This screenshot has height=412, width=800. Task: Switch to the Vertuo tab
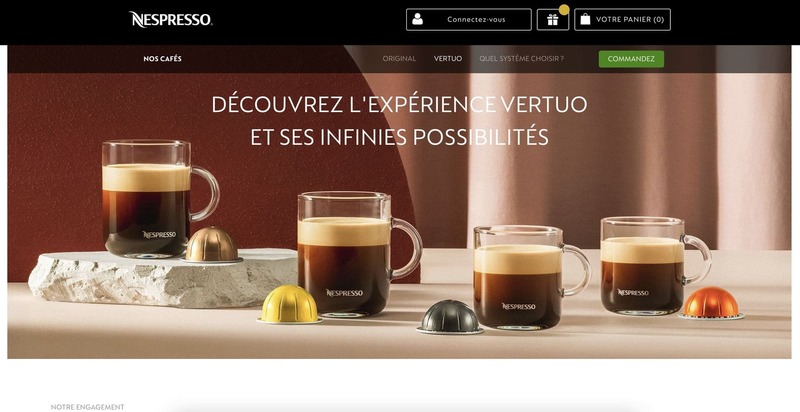448,59
